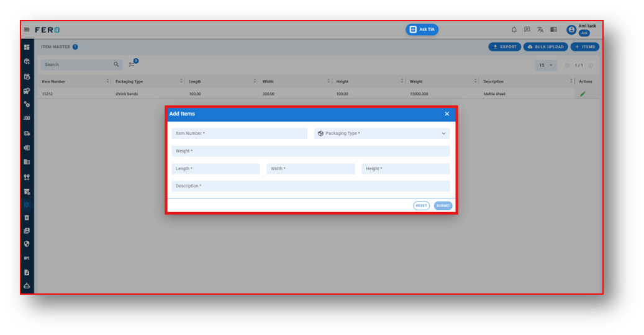Open the shield icon in sidebar
The image size is (644, 335).
point(27,244)
